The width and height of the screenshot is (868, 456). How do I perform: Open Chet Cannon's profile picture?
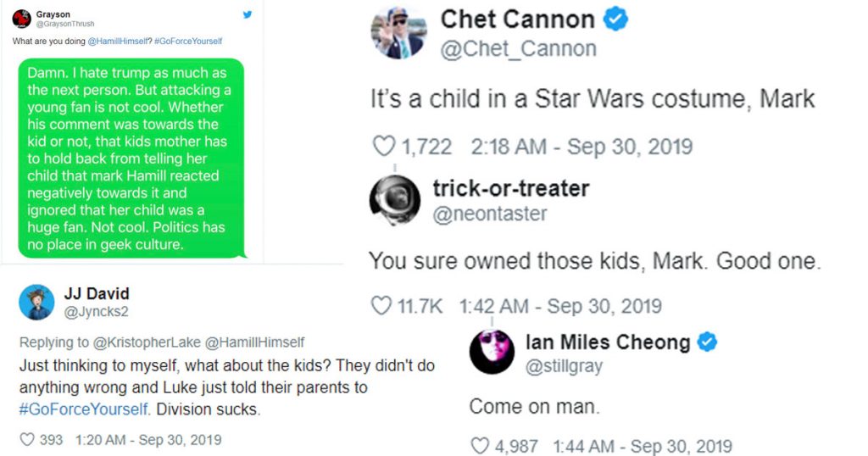click(x=398, y=34)
